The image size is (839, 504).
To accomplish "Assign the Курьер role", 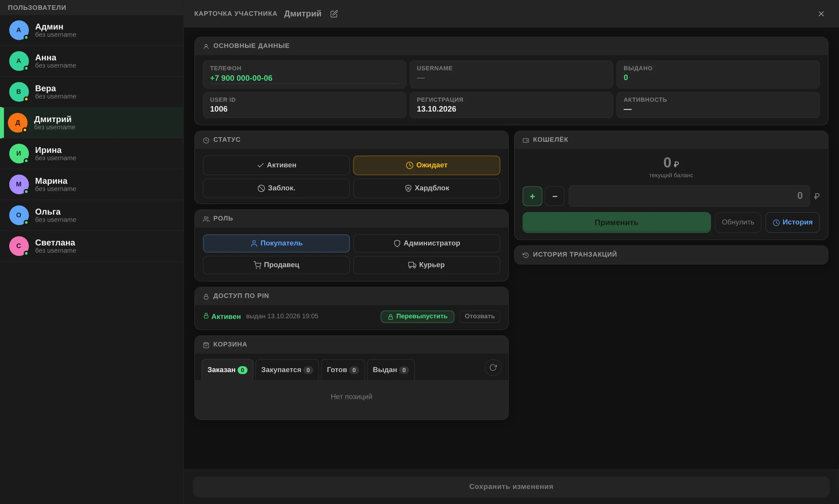I will tap(427, 265).
